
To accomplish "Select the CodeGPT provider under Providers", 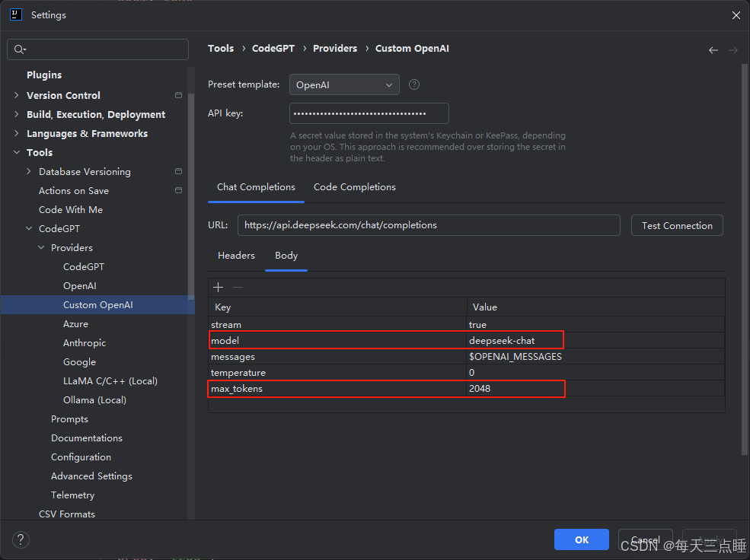I will [84, 266].
